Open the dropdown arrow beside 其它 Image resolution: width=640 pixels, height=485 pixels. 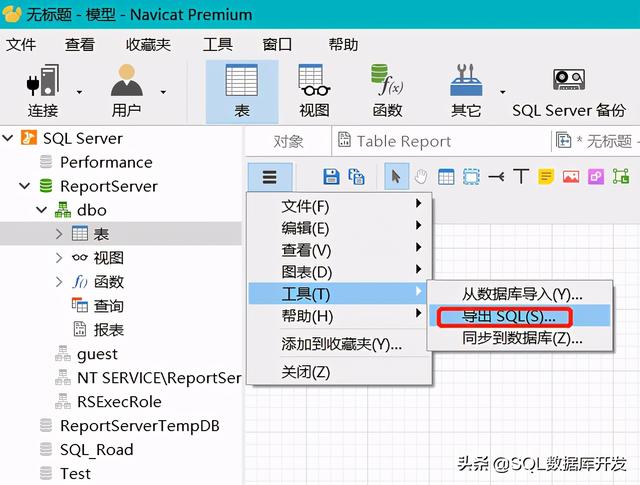503,92
